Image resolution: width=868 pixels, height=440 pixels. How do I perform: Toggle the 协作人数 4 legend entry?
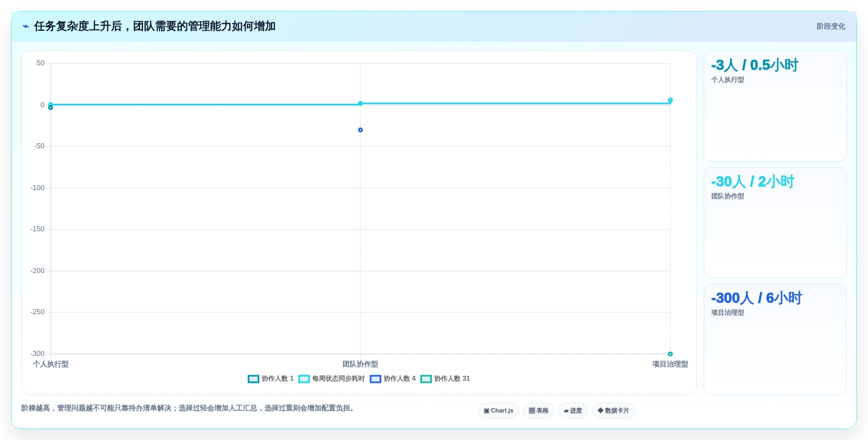pyautogui.click(x=392, y=378)
